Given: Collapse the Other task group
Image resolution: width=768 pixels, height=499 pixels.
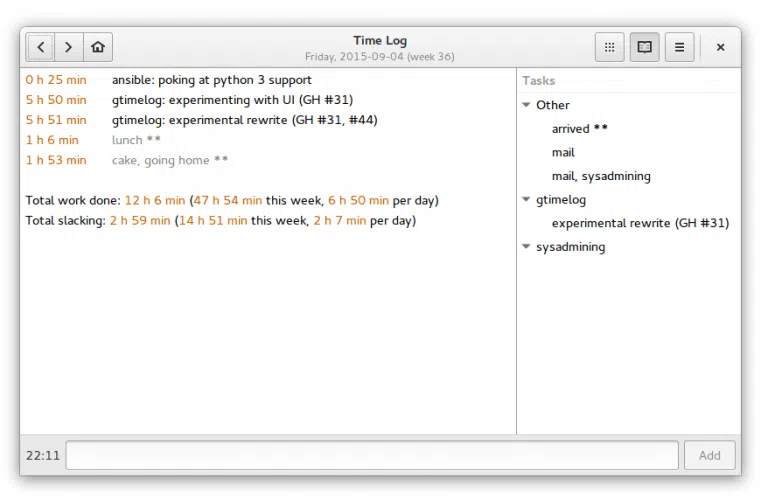Looking at the screenshot, I should click(526, 105).
